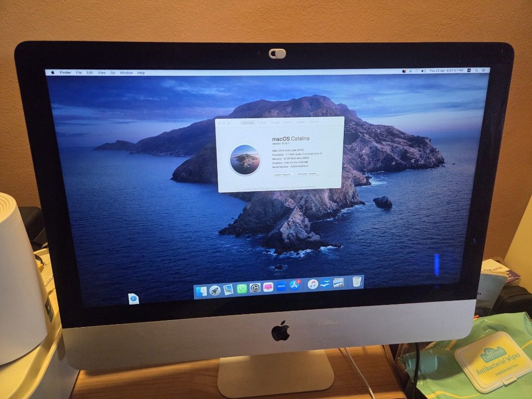Open the Safari file on the desktop
Screen dimensions: 532x399
click(x=133, y=299)
